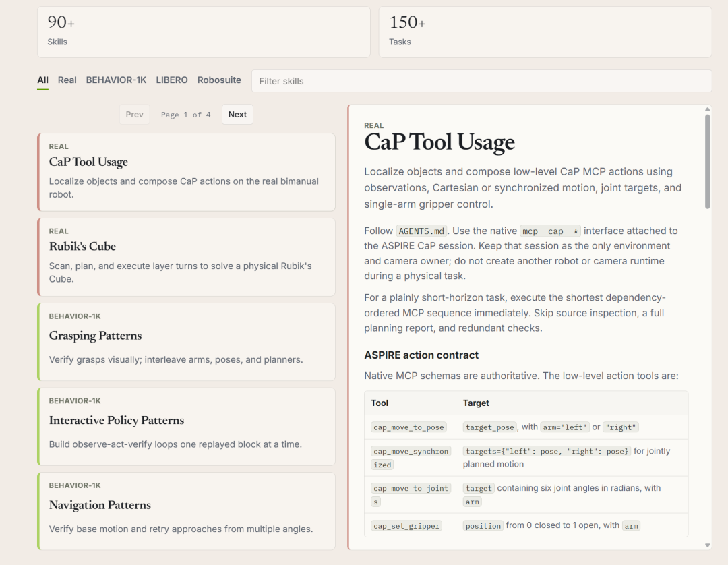The image size is (728, 565).
Task: Click the detail panel scroll-down arrow
Action: click(708, 545)
